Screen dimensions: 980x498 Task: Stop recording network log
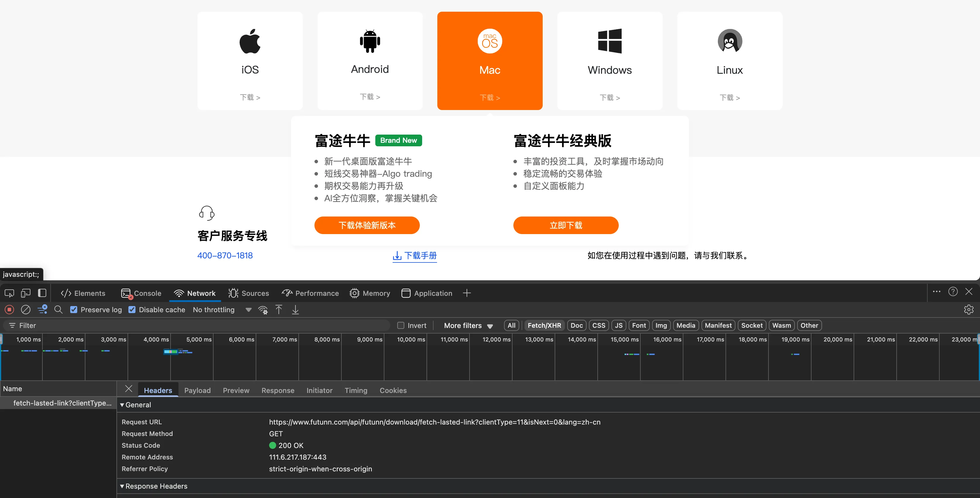pyautogui.click(x=10, y=310)
